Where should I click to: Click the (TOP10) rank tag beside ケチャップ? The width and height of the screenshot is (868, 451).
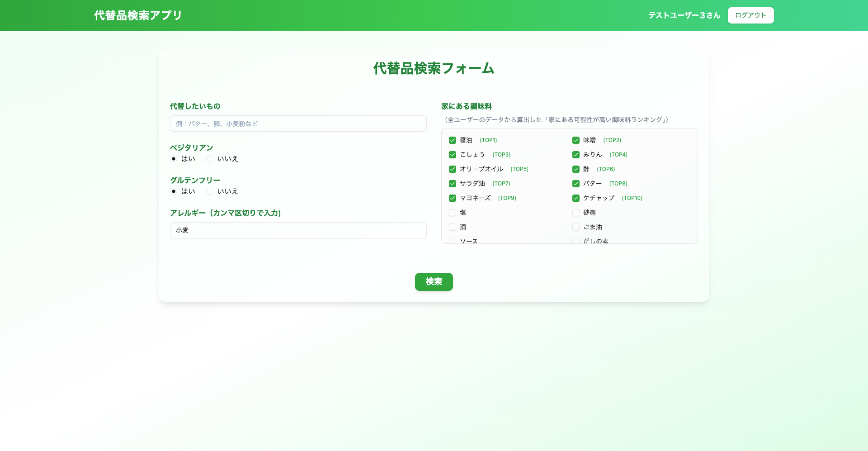pyautogui.click(x=632, y=198)
